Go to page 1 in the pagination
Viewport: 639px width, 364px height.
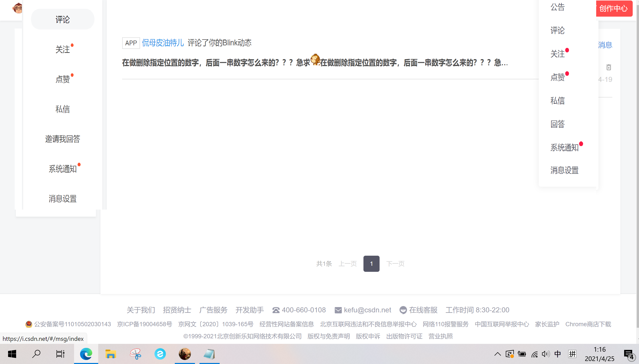[x=371, y=264]
